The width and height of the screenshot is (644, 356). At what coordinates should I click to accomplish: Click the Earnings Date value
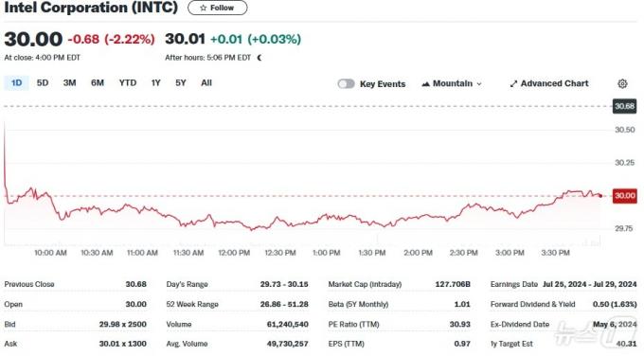pyautogui.click(x=589, y=284)
